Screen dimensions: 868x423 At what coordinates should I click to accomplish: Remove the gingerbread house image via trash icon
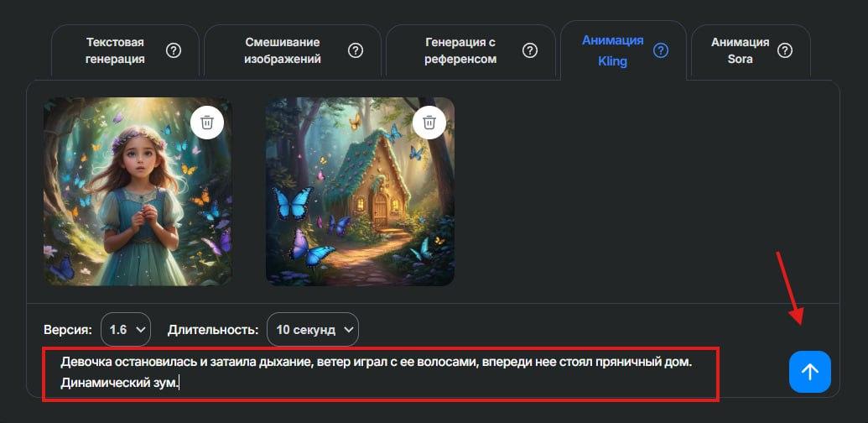pos(429,122)
